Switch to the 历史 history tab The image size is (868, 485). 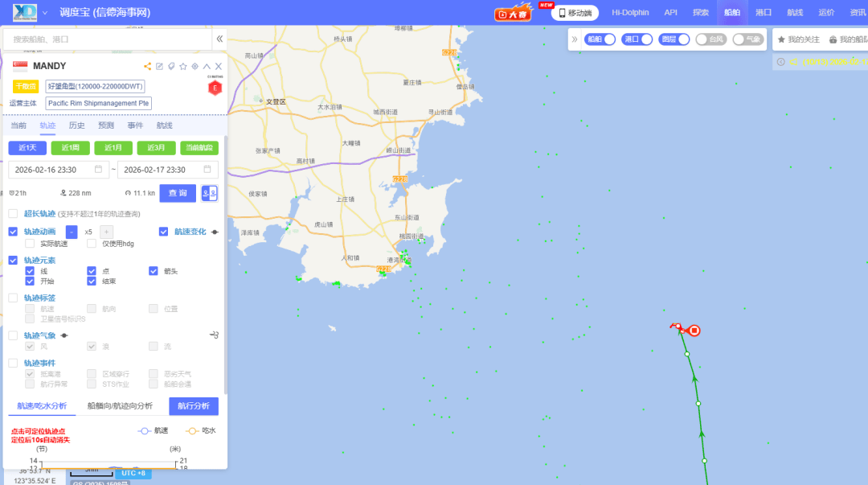click(x=76, y=125)
